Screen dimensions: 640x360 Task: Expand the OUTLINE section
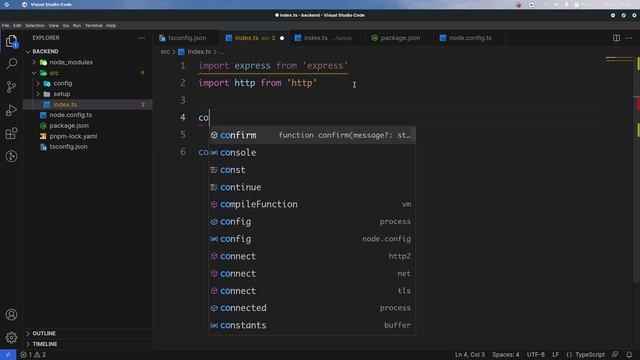[88, 333]
